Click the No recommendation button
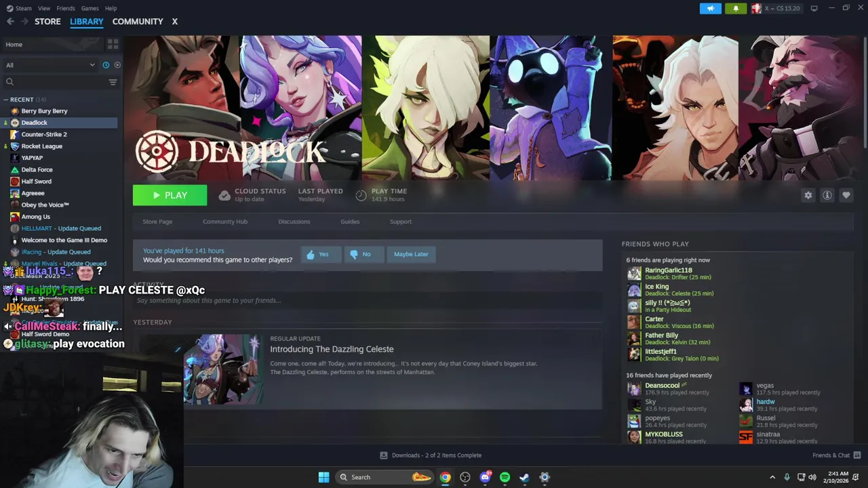This screenshot has width=868, height=488. point(364,254)
